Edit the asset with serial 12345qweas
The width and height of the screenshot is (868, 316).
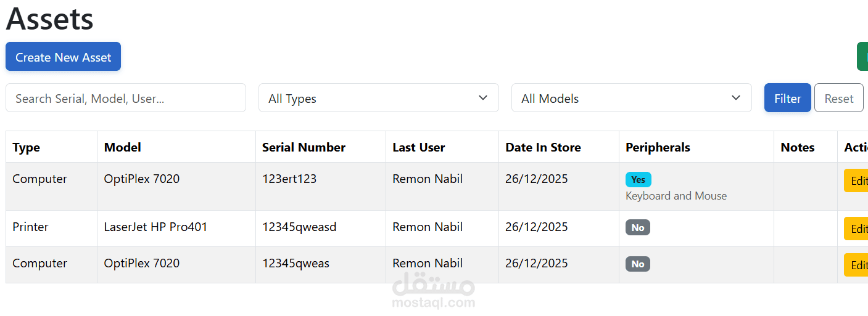858,265
